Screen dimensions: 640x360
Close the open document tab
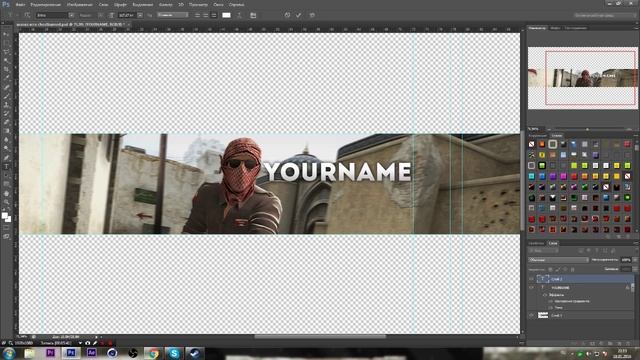coord(128,24)
